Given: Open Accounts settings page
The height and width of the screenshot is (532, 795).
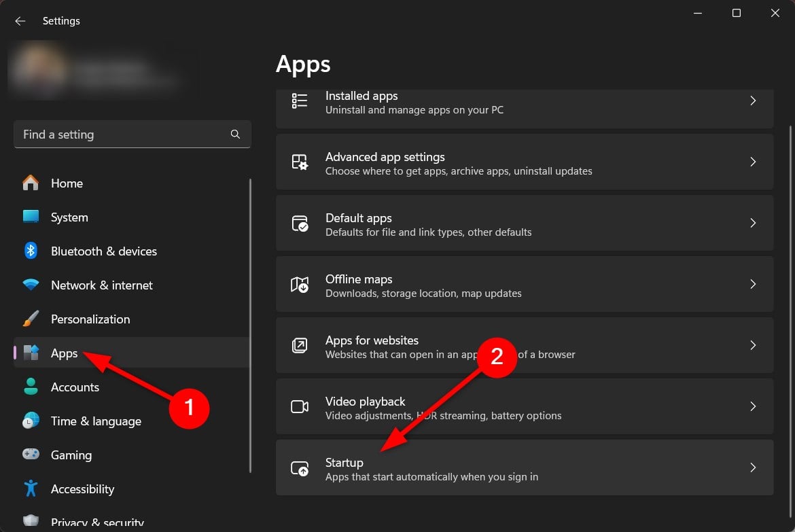Looking at the screenshot, I should (x=131, y=387).
